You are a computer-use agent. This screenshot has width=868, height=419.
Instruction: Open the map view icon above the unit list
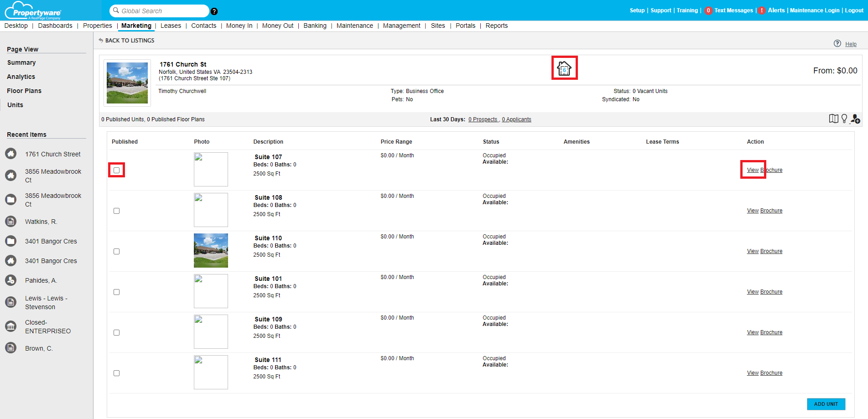pos(833,119)
